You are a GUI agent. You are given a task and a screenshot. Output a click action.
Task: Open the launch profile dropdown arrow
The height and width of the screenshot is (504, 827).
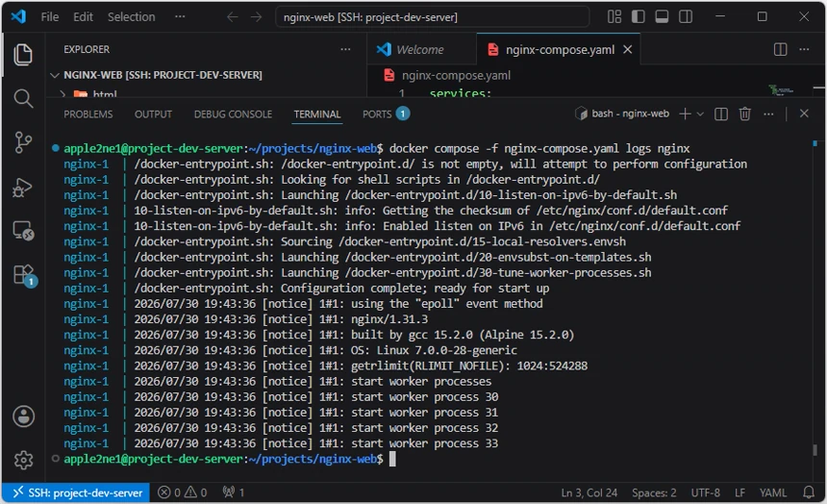pos(700,113)
